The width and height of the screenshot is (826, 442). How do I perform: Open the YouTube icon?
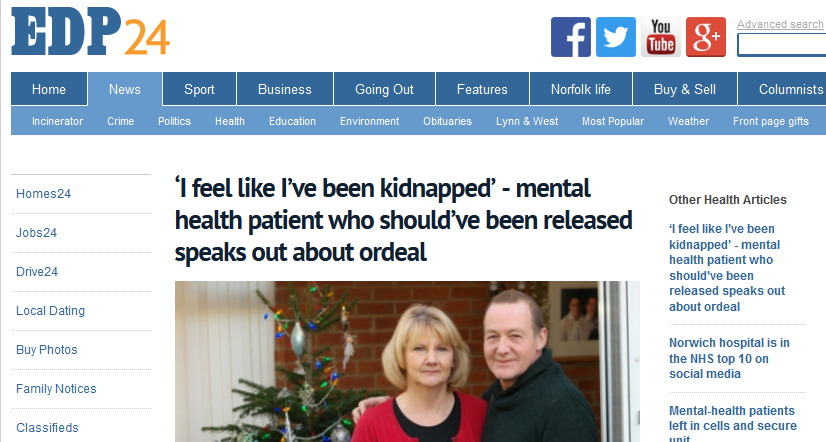click(661, 37)
